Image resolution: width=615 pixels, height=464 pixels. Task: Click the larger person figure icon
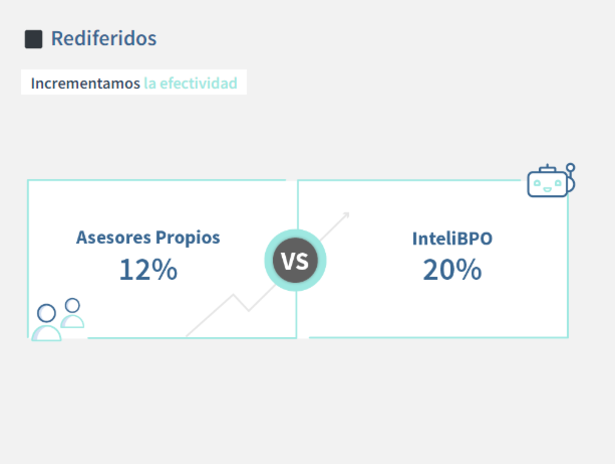[x=46, y=322]
